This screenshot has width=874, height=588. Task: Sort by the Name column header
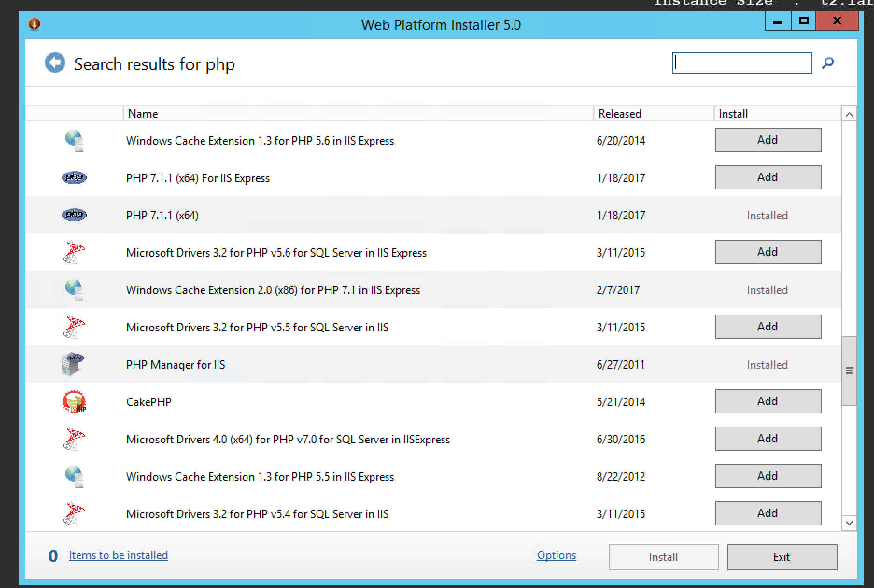pos(358,113)
